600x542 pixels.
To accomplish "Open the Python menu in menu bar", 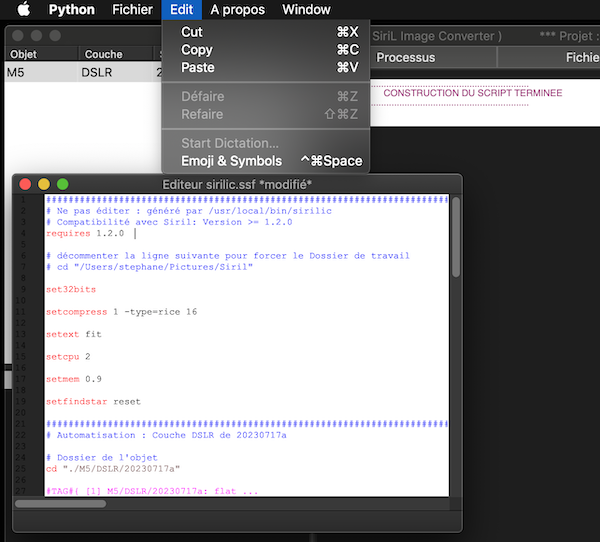I will [72, 10].
